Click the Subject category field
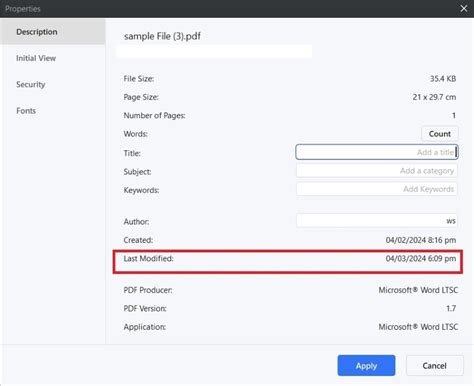The width and height of the screenshot is (474, 386). (377, 171)
